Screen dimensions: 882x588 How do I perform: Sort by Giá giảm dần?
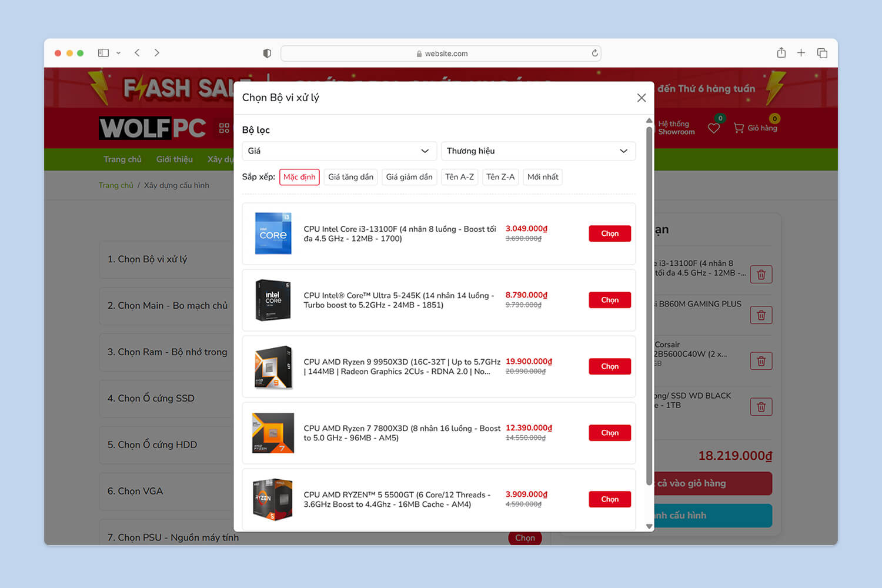pyautogui.click(x=409, y=177)
